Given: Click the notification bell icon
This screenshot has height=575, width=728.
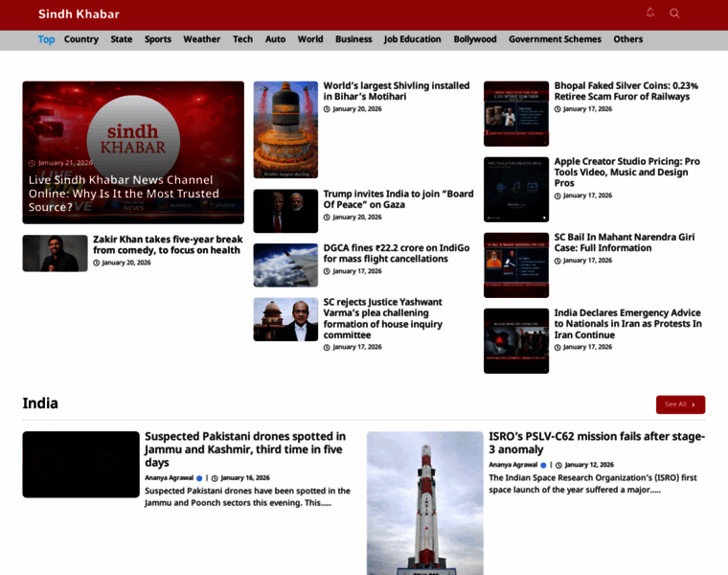Looking at the screenshot, I should coord(650,13).
